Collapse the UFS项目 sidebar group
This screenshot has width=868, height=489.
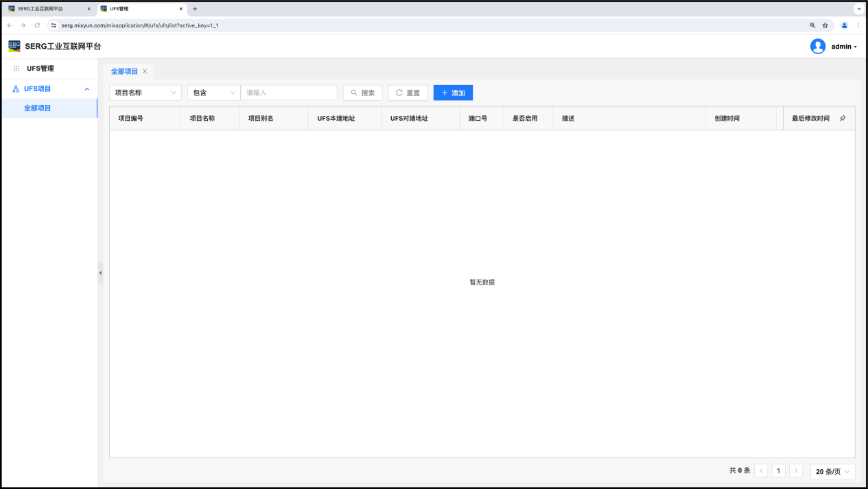[x=86, y=89]
